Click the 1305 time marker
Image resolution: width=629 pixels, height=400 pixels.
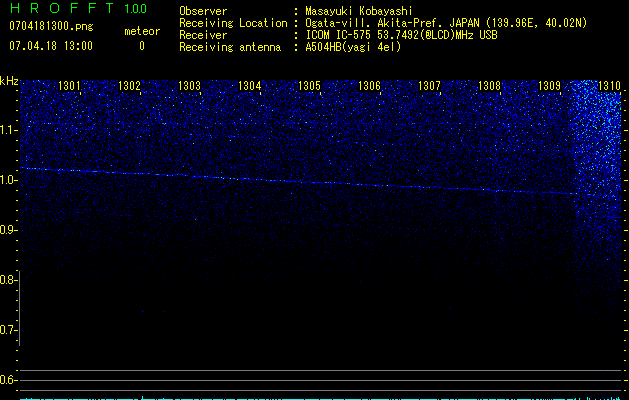(x=309, y=86)
